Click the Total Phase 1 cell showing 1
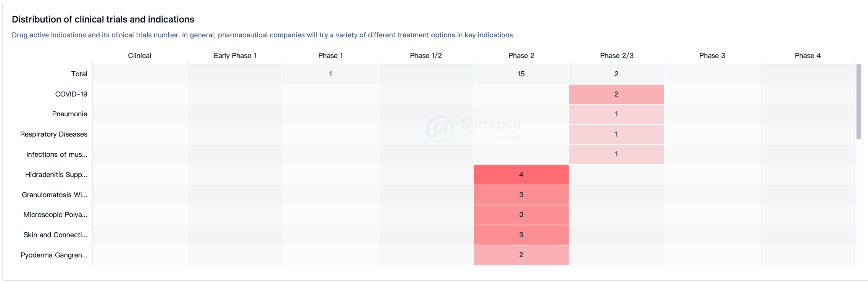Screen dimensions: 868x283 pos(331,74)
